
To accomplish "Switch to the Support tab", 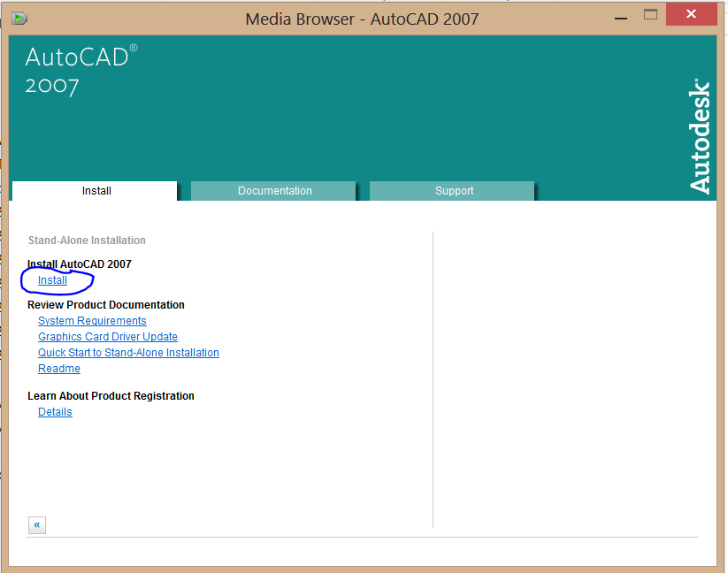I will (x=452, y=191).
